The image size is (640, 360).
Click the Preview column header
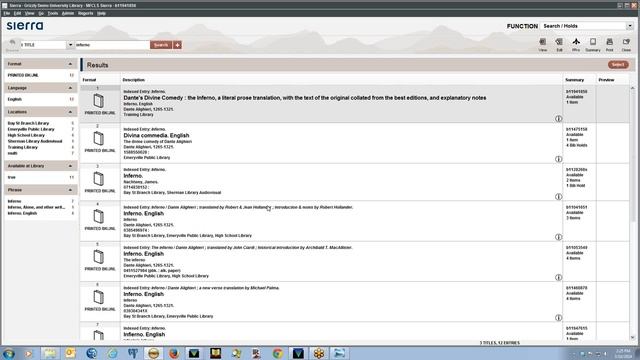[606, 80]
